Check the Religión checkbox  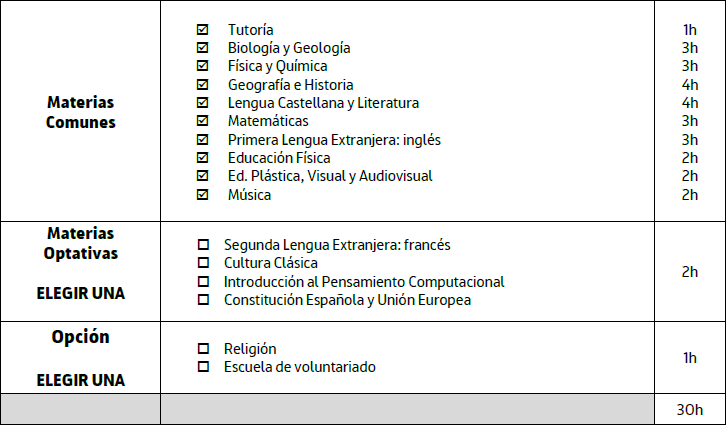click(204, 349)
